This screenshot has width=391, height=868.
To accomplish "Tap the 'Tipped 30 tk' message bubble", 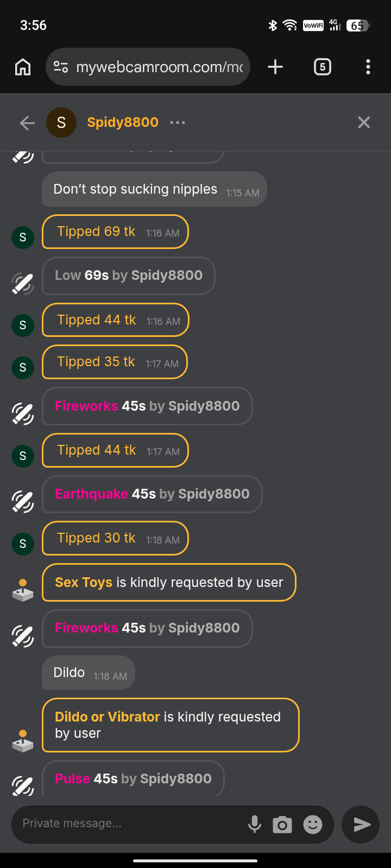I will pos(115,538).
